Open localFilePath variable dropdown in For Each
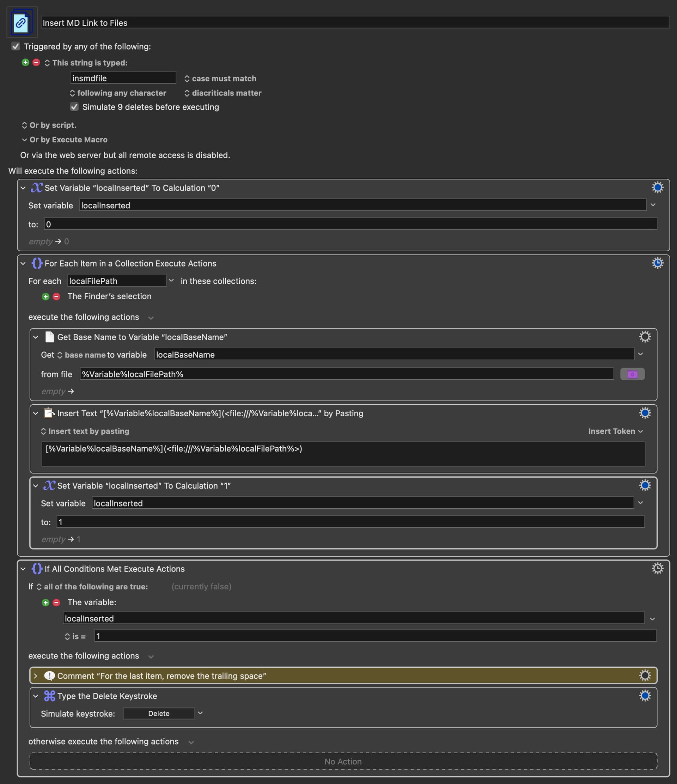Viewport: 677px width, 784px height. [171, 280]
